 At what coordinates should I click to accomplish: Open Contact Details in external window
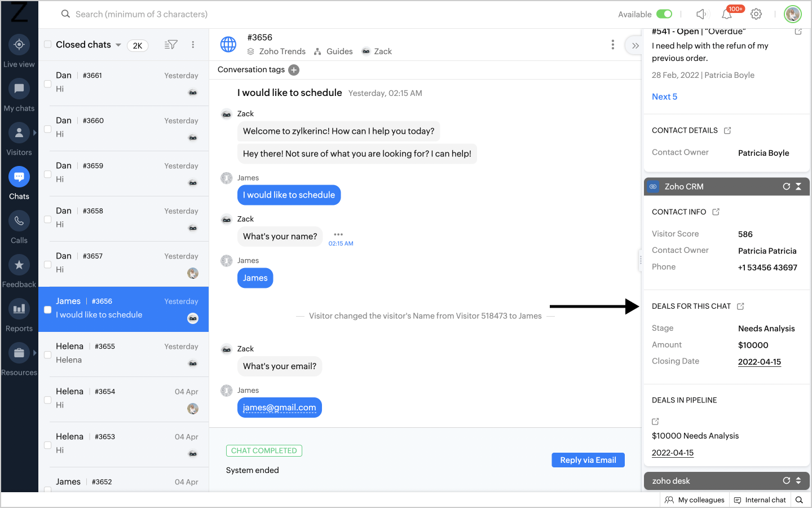[727, 130]
